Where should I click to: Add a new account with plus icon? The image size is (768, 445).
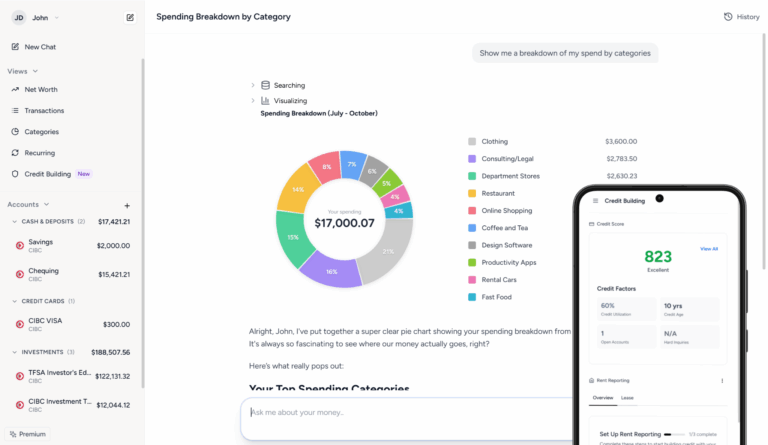pyautogui.click(x=127, y=205)
